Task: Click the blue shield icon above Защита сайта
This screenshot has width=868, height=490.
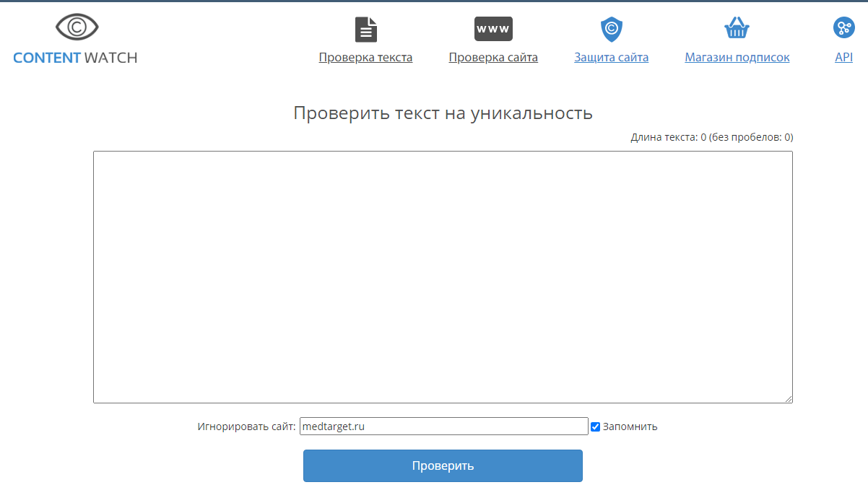Action: (611, 29)
